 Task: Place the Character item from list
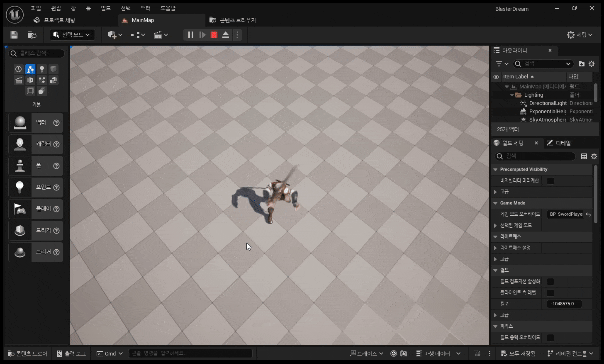35,144
